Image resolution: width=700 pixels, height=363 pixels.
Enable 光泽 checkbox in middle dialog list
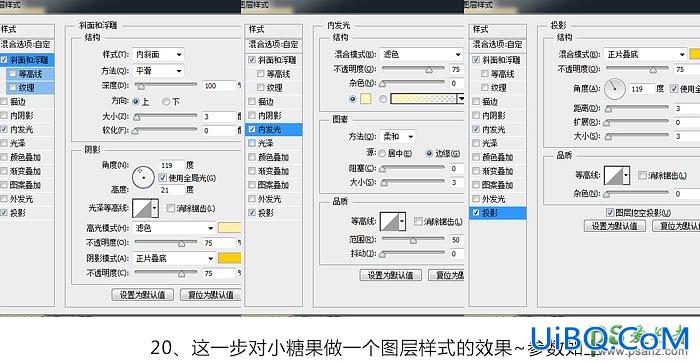click(x=252, y=143)
